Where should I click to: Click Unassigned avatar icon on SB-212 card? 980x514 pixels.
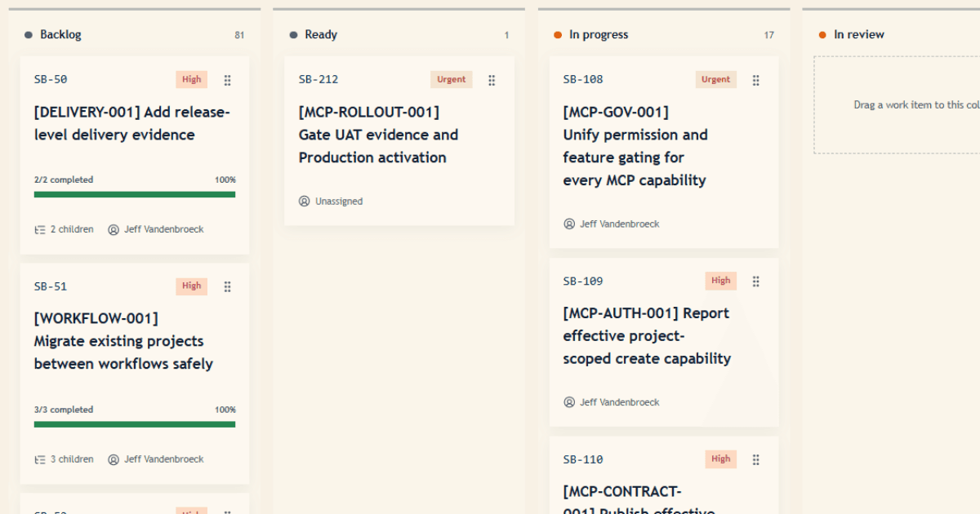[x=305, y=202]
